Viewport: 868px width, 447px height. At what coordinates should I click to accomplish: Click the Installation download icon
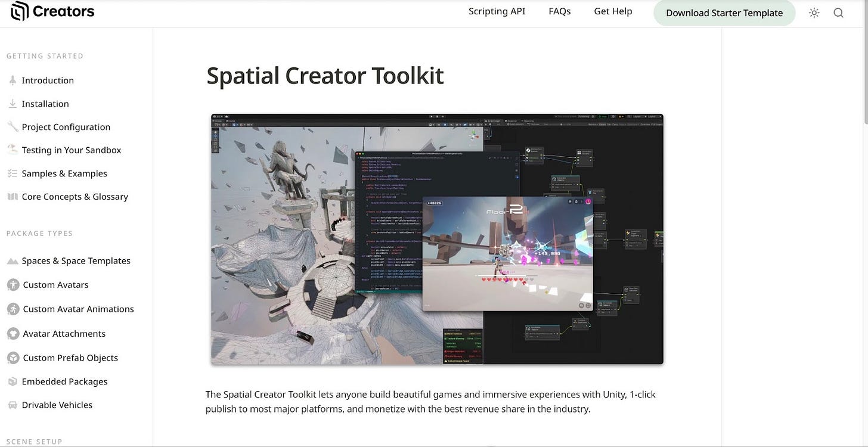coord(13,103)
